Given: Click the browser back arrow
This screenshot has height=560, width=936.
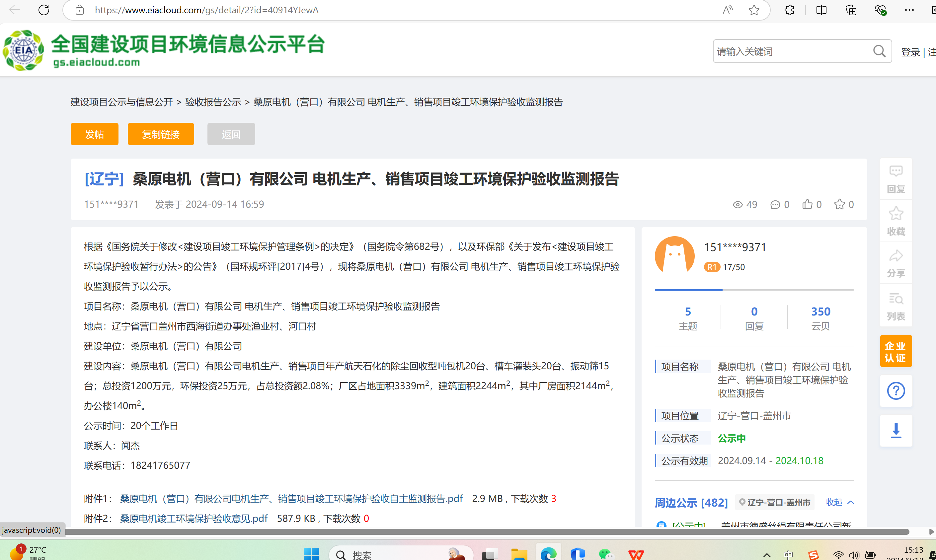Looking at the screenshot, I should (x=14, y=10).
